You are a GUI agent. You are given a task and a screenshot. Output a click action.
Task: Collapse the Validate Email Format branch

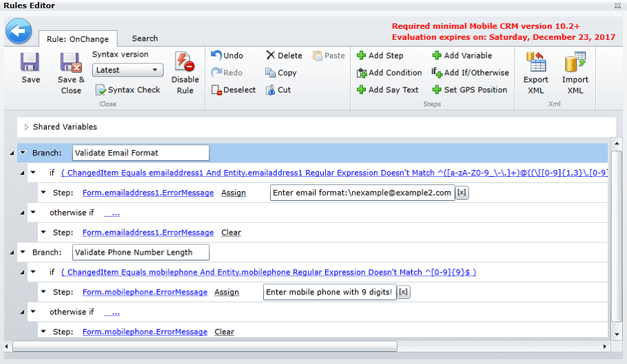23,153
